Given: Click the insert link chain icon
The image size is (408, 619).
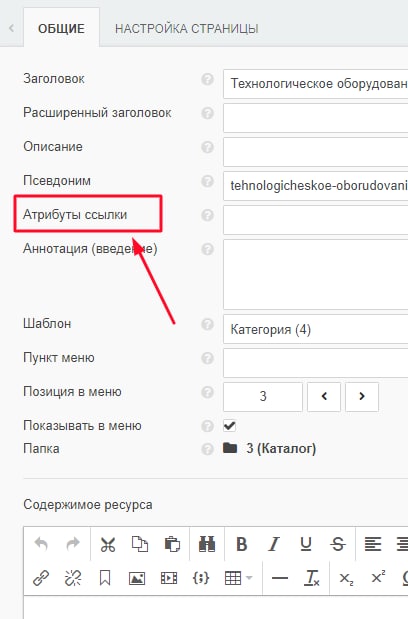Looking at the screenshot, I should click(x=41, y=578).
